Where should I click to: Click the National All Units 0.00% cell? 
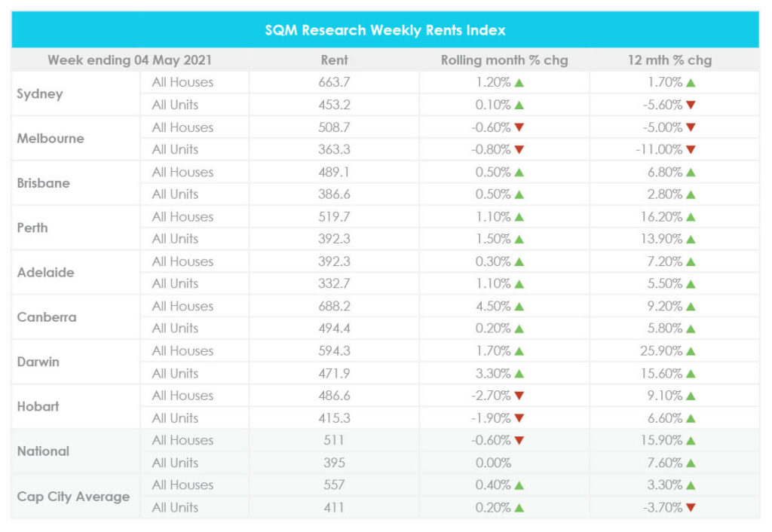pyautogui.click(x=493, y=463)
